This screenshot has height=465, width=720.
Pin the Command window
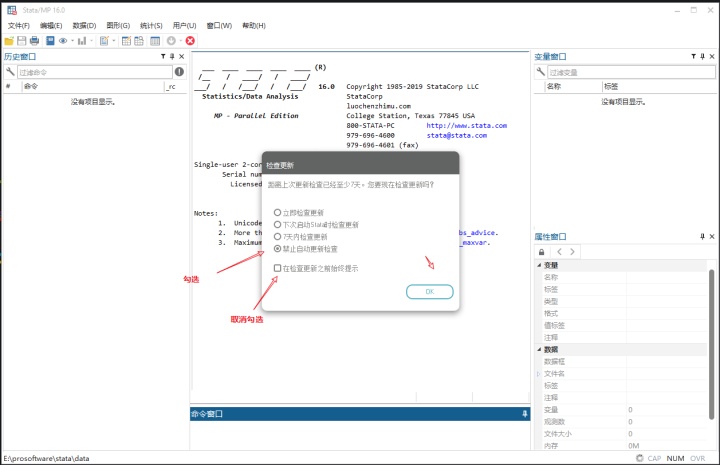tap(525, 414)
